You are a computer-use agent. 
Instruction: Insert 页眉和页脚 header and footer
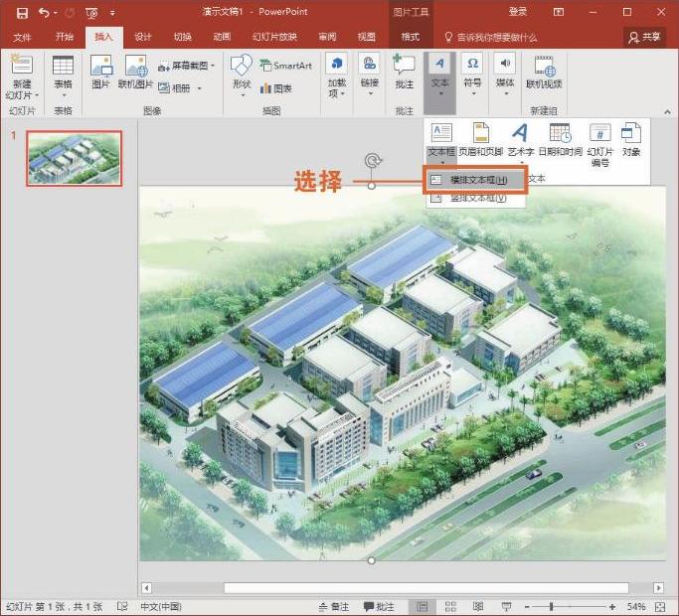point(481,140)
